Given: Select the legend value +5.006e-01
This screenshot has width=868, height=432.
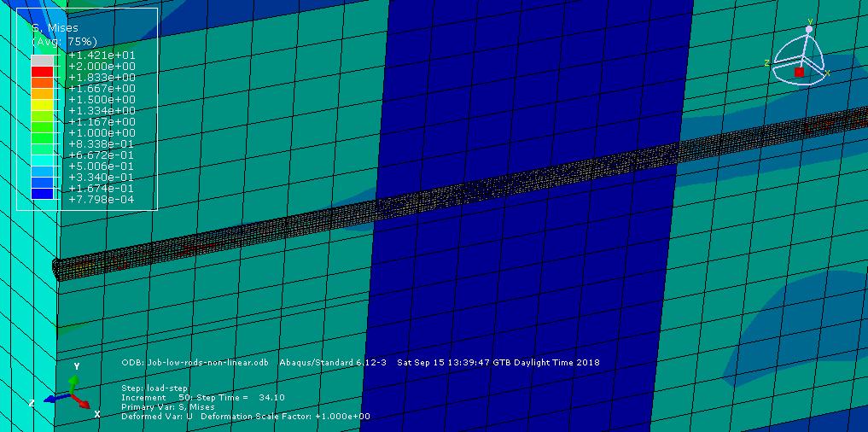Looking at the screenshot, I should point(102,166).
